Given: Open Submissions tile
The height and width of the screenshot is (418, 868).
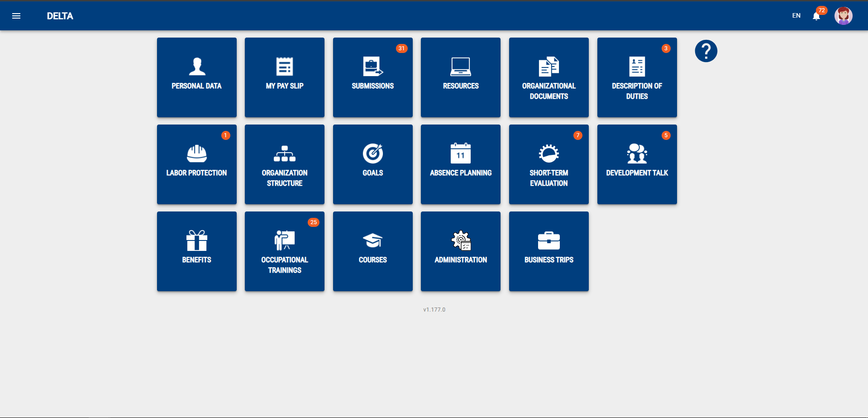Looking at the screenshot, I should [373, 77].
